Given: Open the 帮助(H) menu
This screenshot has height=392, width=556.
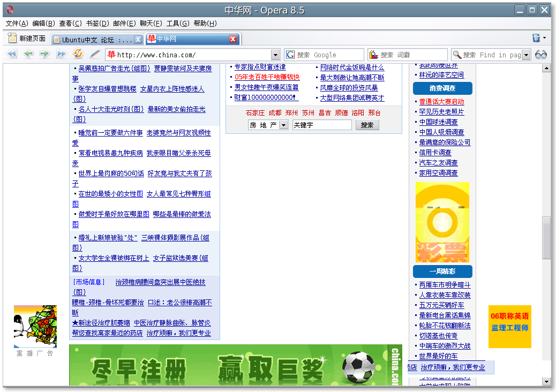Looking at the screenshot, I should [205, 24].
